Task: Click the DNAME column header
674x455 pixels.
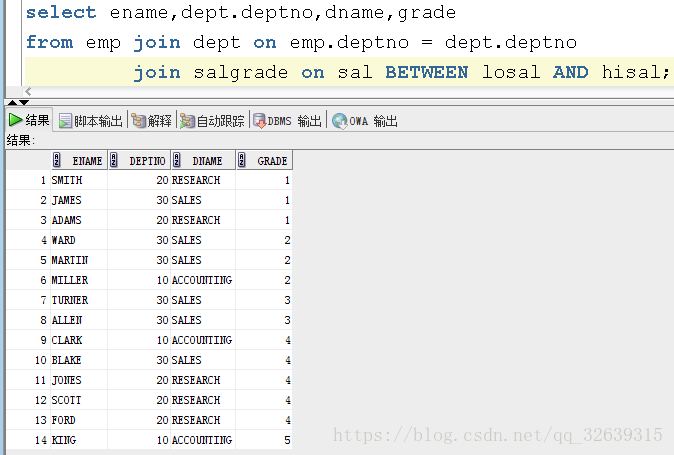Action: (x=203, y=160)
